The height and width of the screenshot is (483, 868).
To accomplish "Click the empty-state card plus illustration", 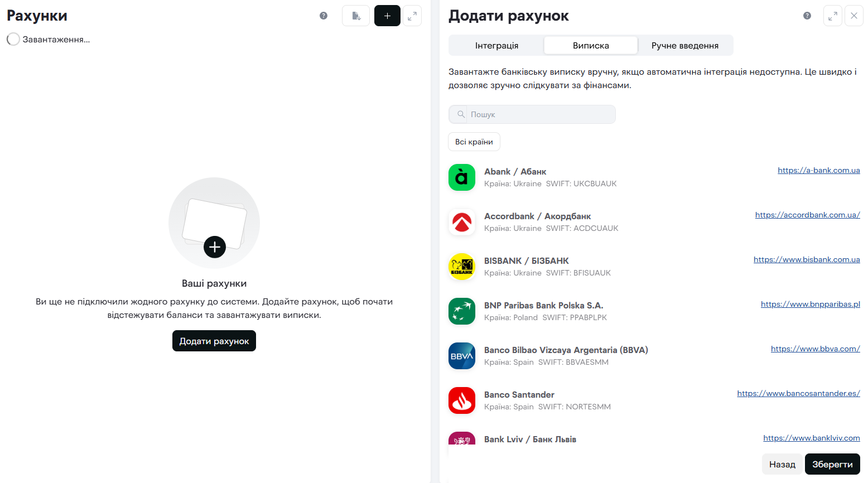I will click(214, 223).
